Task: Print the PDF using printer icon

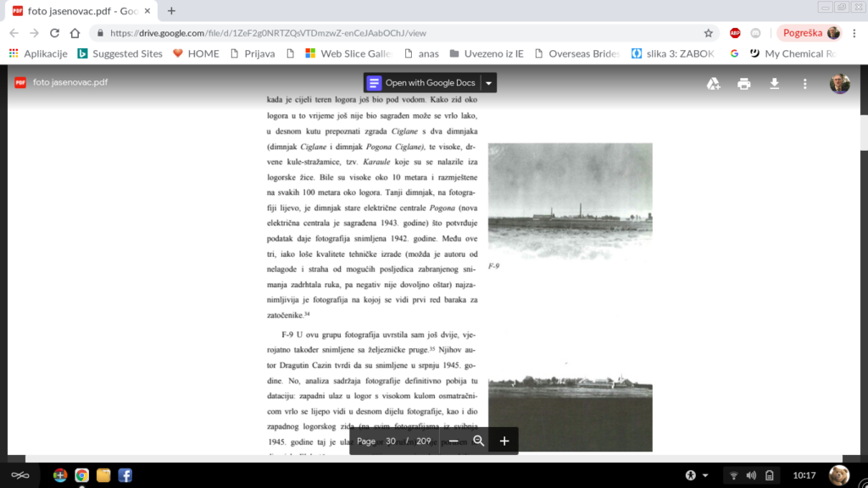Action: (x=744, y=83)
